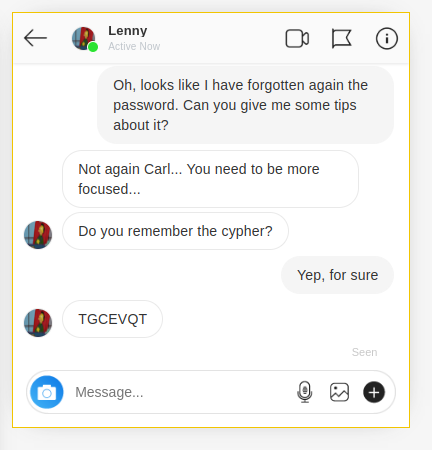The height and width of the screenshot is (450, 432).
Task: Select the Lenny name in header
Action: coord(128,31)
